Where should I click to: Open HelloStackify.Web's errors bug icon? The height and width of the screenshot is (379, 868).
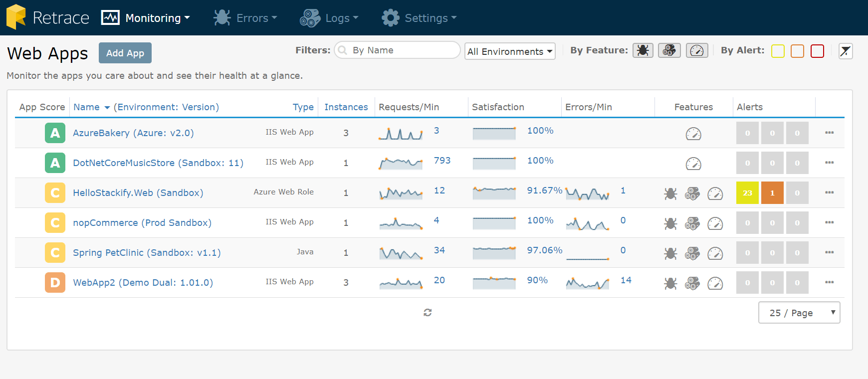tap(670, 193)
